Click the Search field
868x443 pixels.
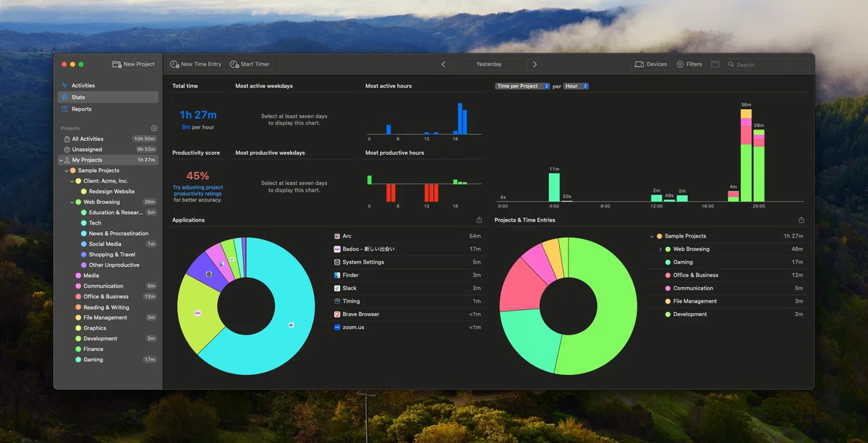tap(767, 64)
